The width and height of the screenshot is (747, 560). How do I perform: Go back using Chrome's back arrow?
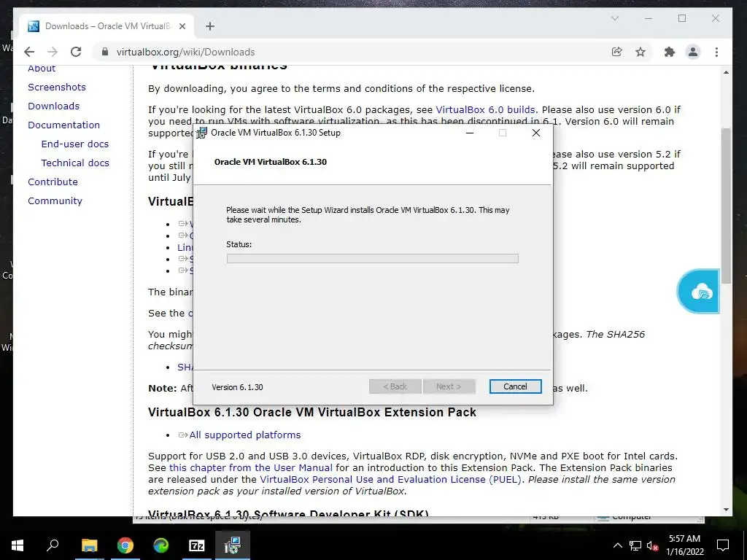(x=29, y=52)
